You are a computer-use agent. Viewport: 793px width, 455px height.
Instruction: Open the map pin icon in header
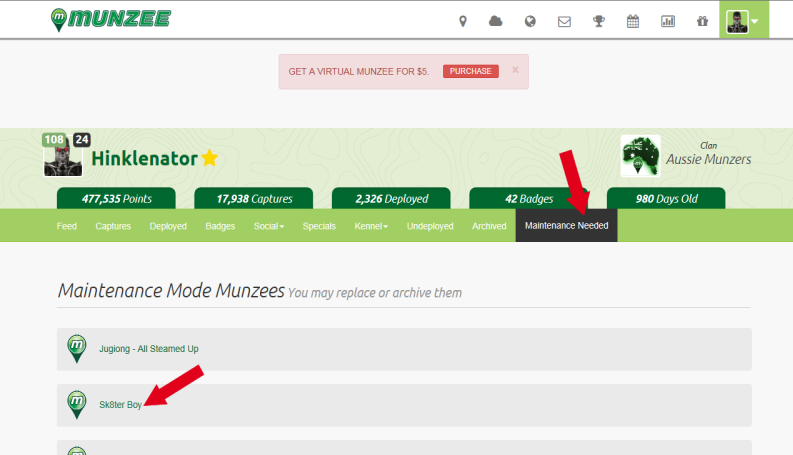[463, 21]
